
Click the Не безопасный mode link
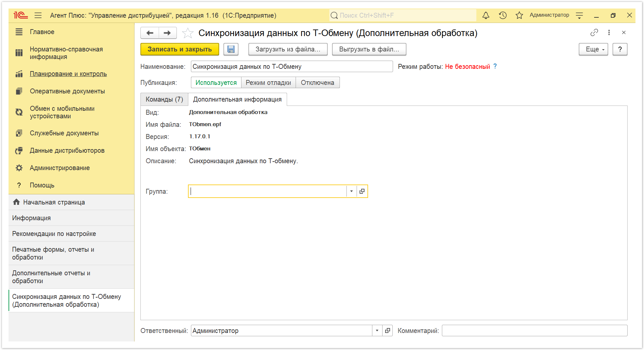tap(467, 67)
